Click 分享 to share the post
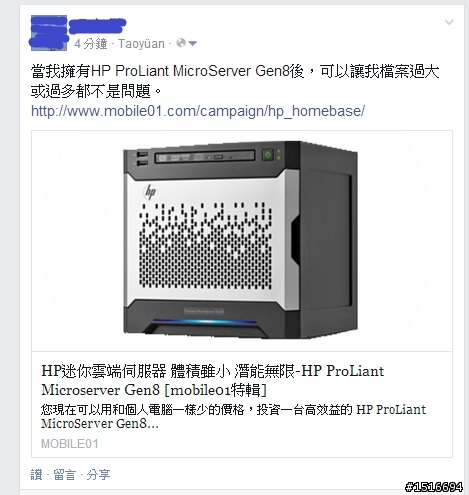Screen dimensions: 469x495 98,475
